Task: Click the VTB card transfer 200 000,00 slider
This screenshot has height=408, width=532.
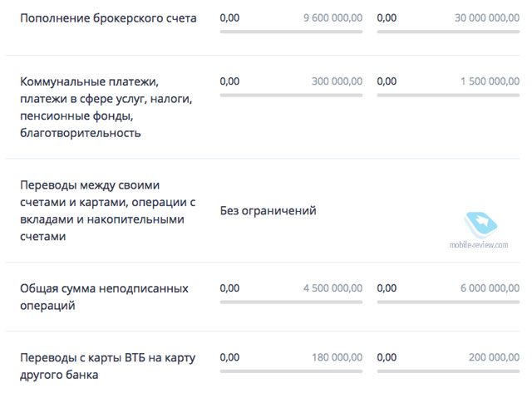Action: [x=448, y=372]
